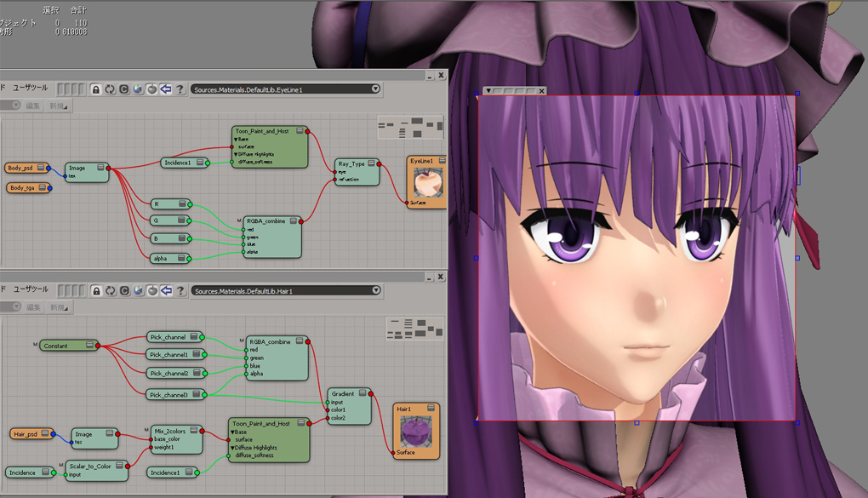Select the Pick_channel3 node label
The width and height of the screenshot is (868, 498).
click(168, 395)
